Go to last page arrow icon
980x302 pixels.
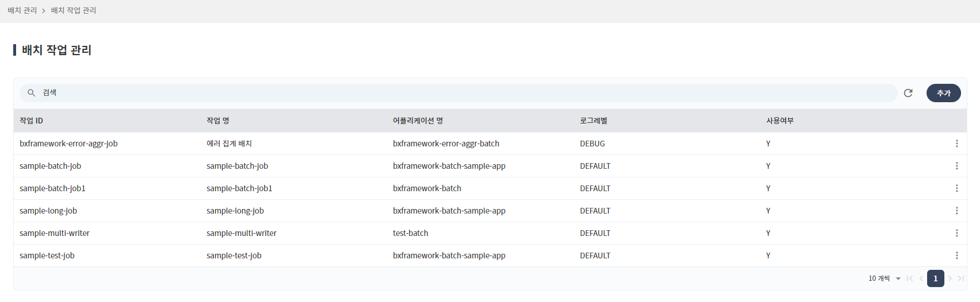pyautogui.click(x=961, y=278)
